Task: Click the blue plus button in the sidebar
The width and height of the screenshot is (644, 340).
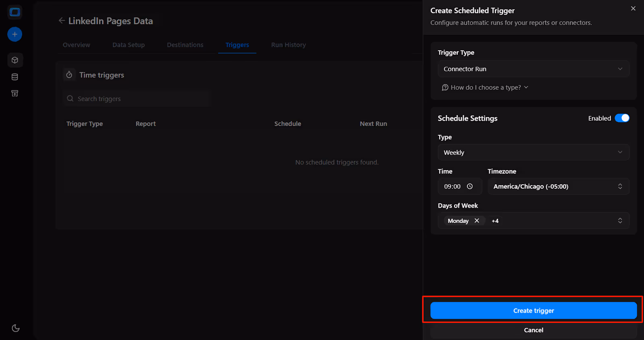Action: point(15,34)
